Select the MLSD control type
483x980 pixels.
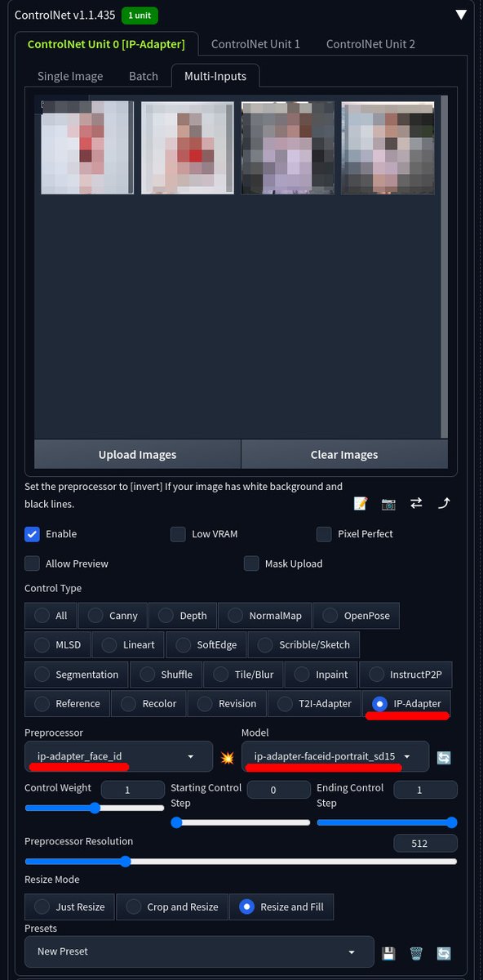tap(58, 644)
